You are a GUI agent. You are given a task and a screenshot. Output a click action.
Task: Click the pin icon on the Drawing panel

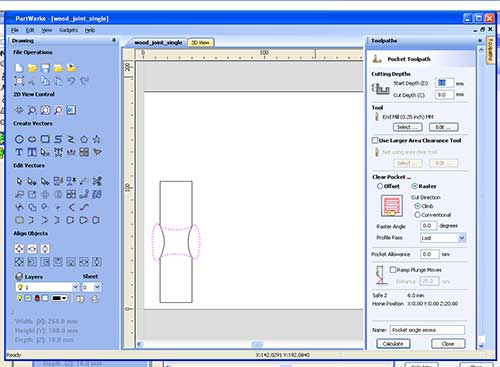114,40
